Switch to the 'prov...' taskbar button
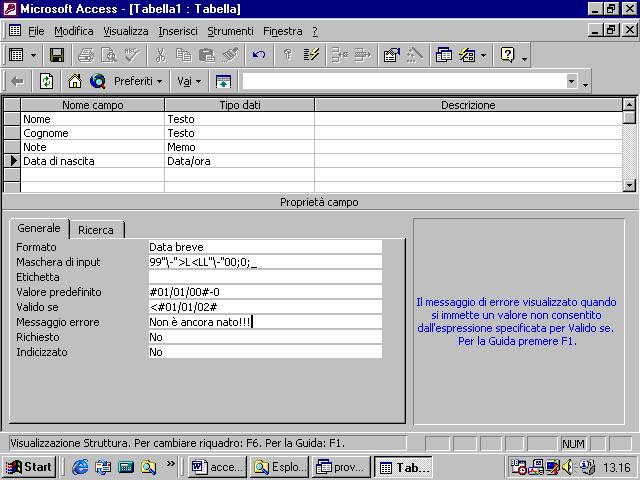 pyautogui.click(x=342, y=467)
